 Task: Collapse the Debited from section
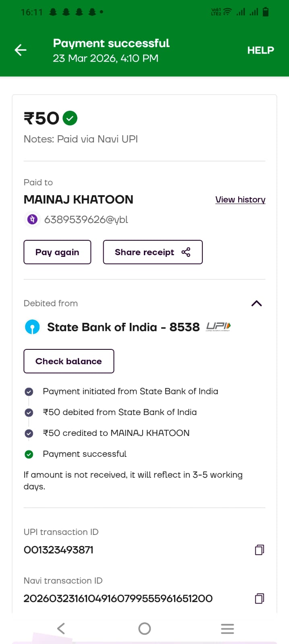click(x=256, y=303)
